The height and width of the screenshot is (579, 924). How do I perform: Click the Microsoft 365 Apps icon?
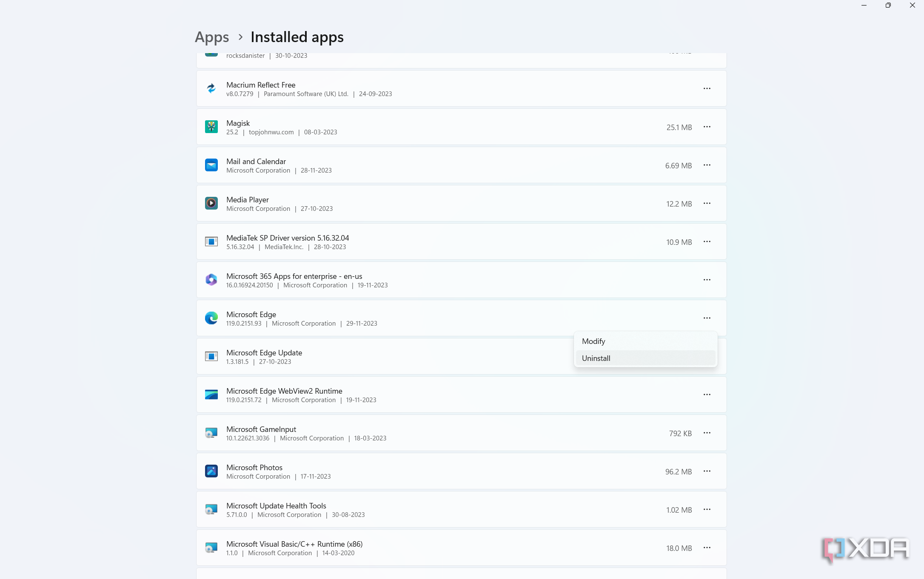point(211,280)
